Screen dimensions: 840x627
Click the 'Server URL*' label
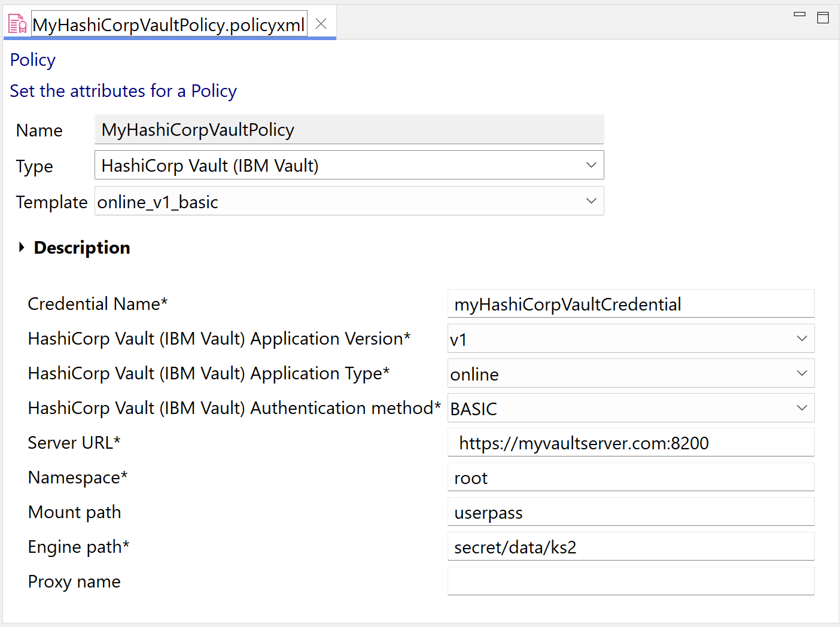[74, 443]
